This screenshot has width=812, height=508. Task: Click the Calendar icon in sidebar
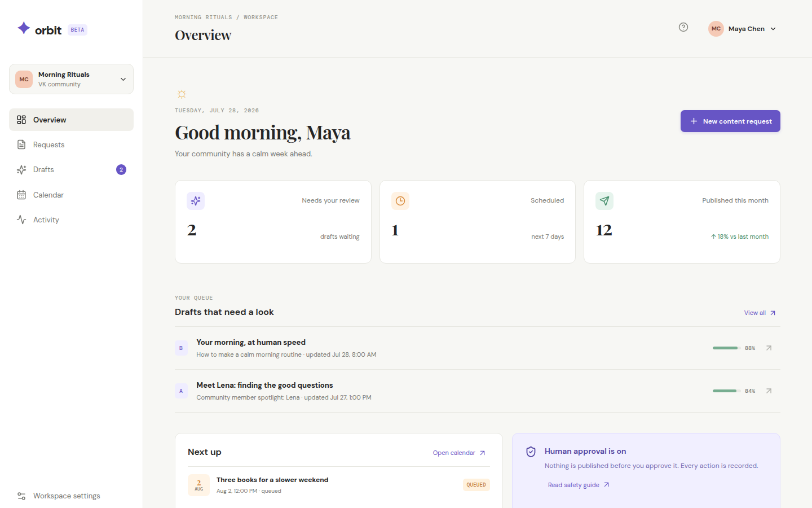21,195
